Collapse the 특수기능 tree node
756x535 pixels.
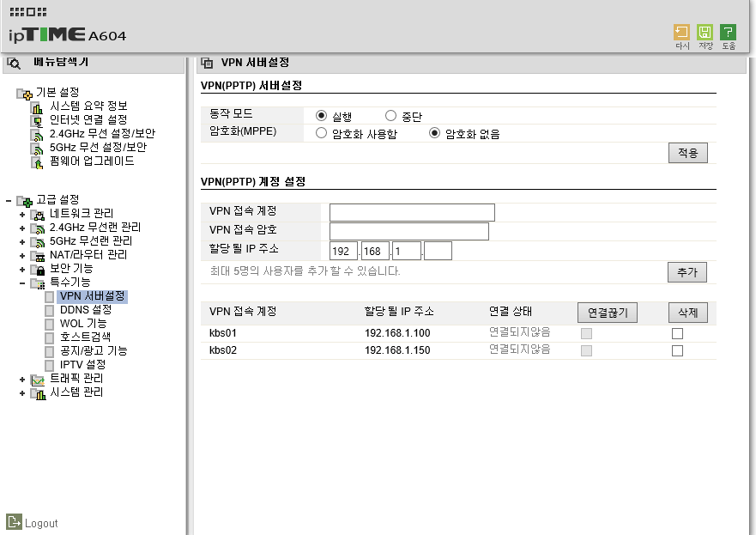pyautogui.click(x=22, y=283)
